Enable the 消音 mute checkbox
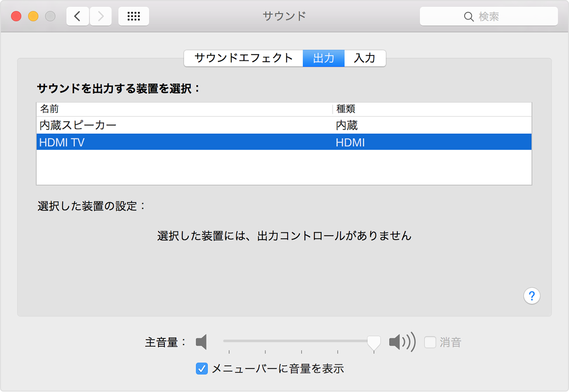The image size is (569, 392). point(430,342)
